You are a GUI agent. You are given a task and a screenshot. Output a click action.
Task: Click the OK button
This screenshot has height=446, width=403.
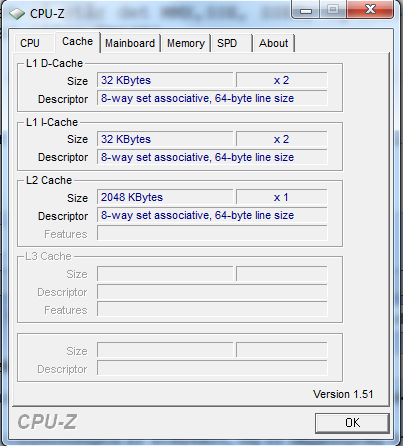352,423
